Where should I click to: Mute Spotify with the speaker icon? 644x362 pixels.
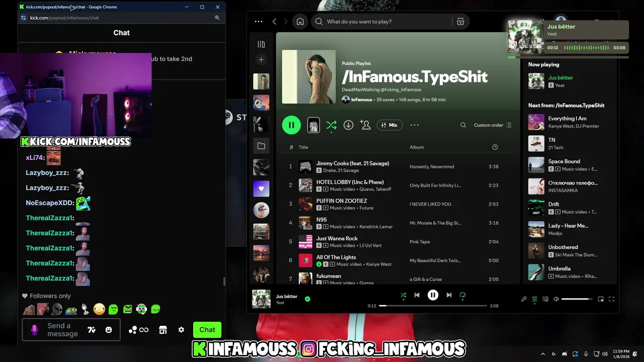point(556,299)
